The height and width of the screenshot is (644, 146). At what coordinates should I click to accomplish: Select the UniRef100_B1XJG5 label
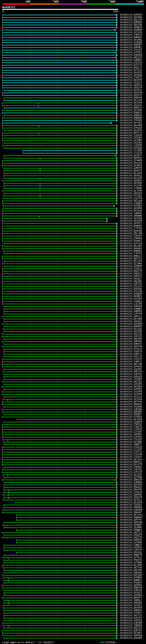click(131, 100)
